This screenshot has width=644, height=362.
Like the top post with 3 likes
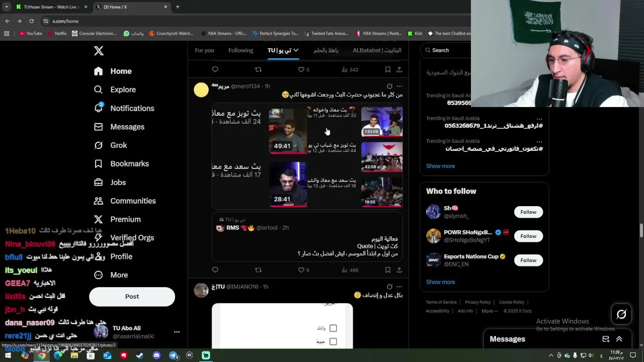(303, 69)
